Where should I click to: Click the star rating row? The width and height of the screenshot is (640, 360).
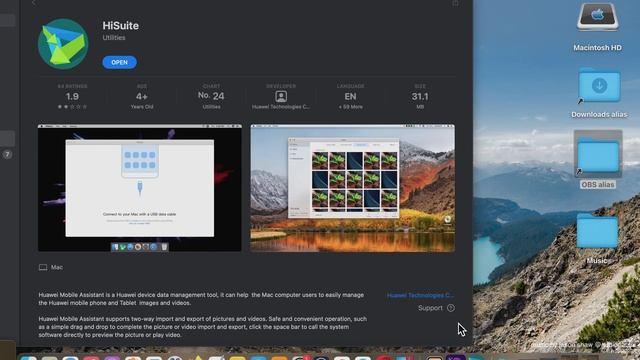(72, 107)
